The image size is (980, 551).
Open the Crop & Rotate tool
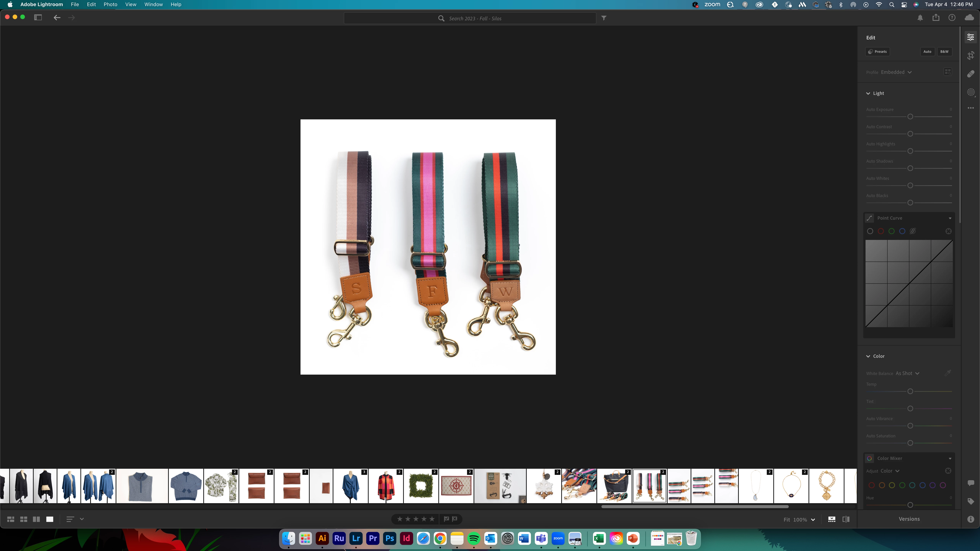coord(970,55)
